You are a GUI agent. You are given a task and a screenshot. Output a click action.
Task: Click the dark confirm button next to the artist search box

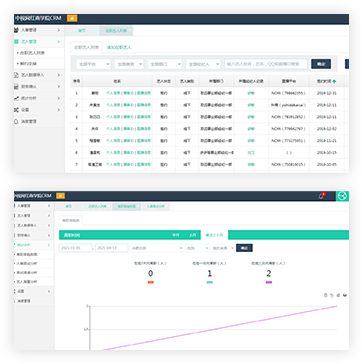coord(321,64)
